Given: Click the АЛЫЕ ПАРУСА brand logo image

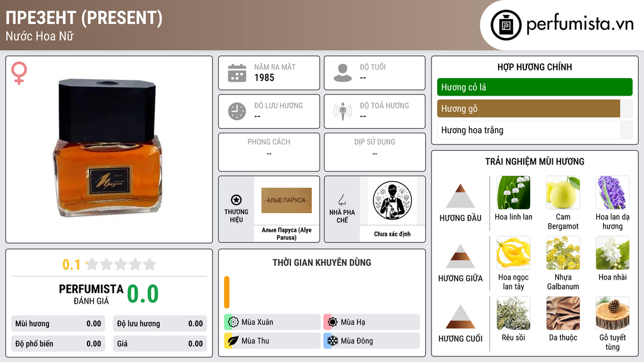Looking at the screenshot, I should (286, 200).
